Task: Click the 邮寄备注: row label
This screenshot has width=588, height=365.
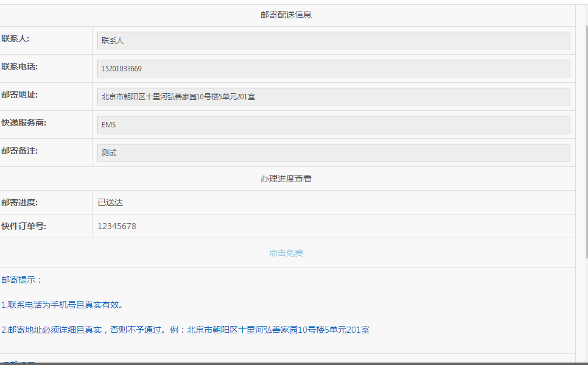Action: (x=19, y=151)
